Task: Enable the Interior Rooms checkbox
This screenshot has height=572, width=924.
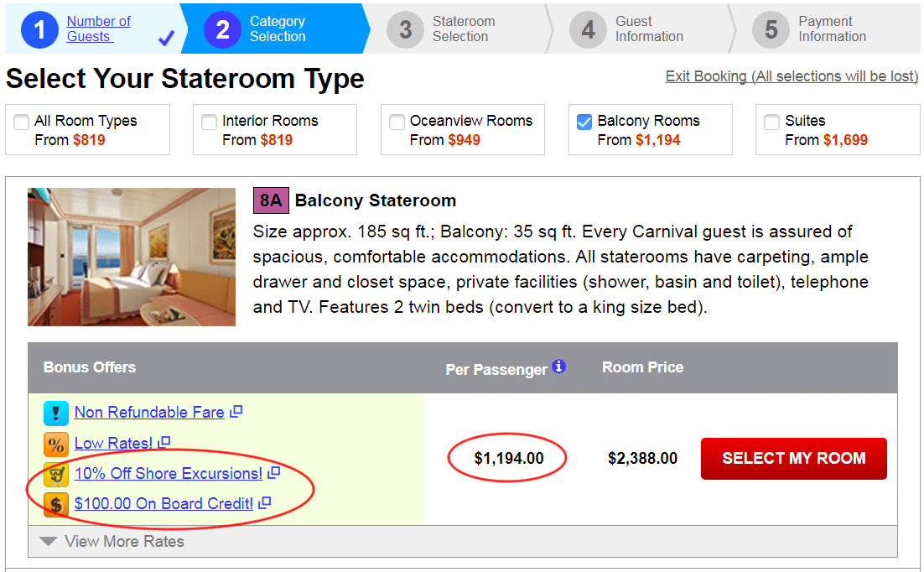Action: coord(210,122)
